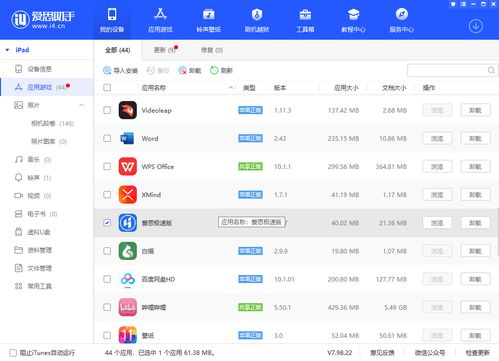Check the 哔哩哔哩 row checkbox
This screenshot has width=499, height=361.
click(107, 307)
